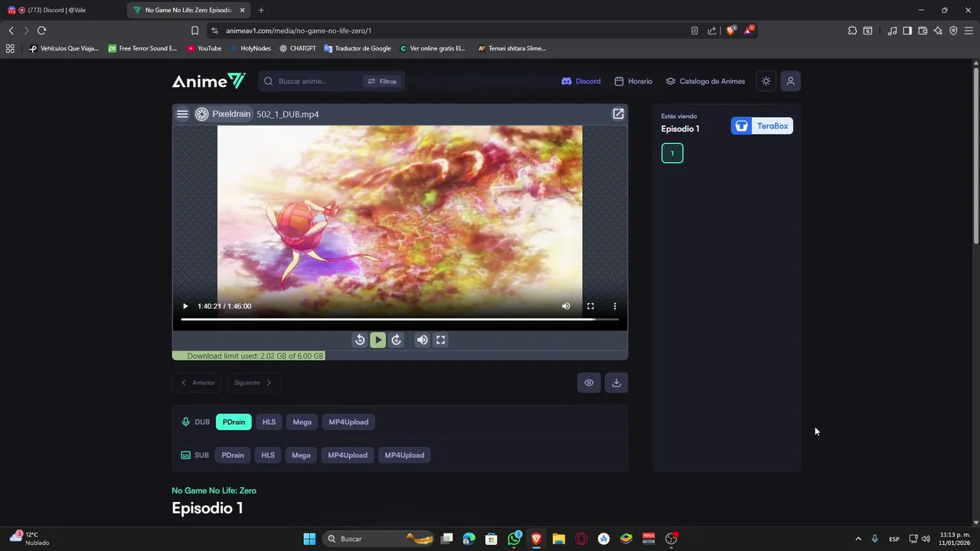Go to Anterior episode
Viewport: 980px width, 551px height.
(198, 383)
